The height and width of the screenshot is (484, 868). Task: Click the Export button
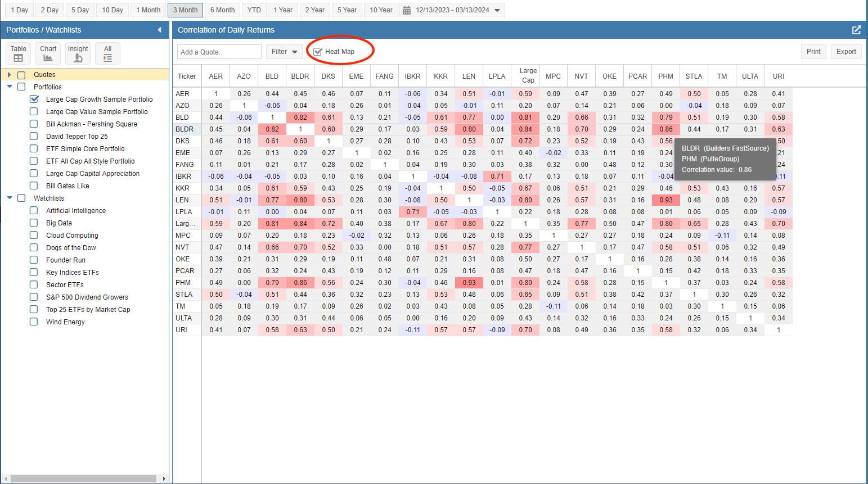[x=846, y=52]
